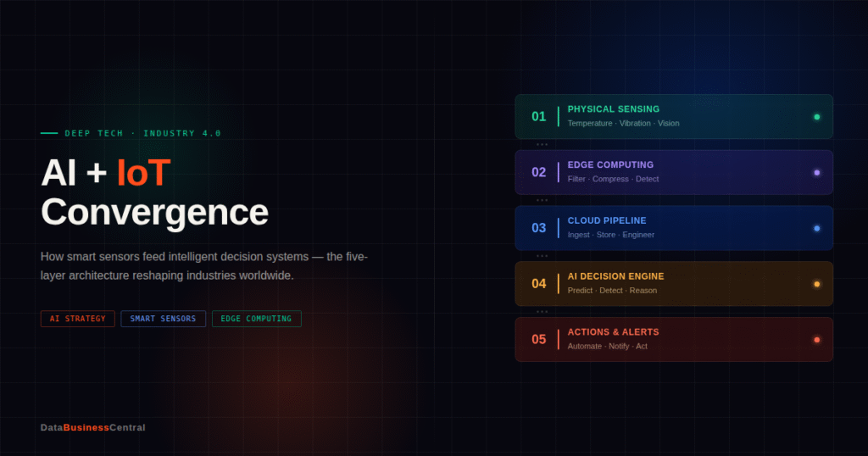868x456 pixels.
Task: Click the EDGE COMPUTING tag
Action: pyautogui.click(x=256, y=319)
